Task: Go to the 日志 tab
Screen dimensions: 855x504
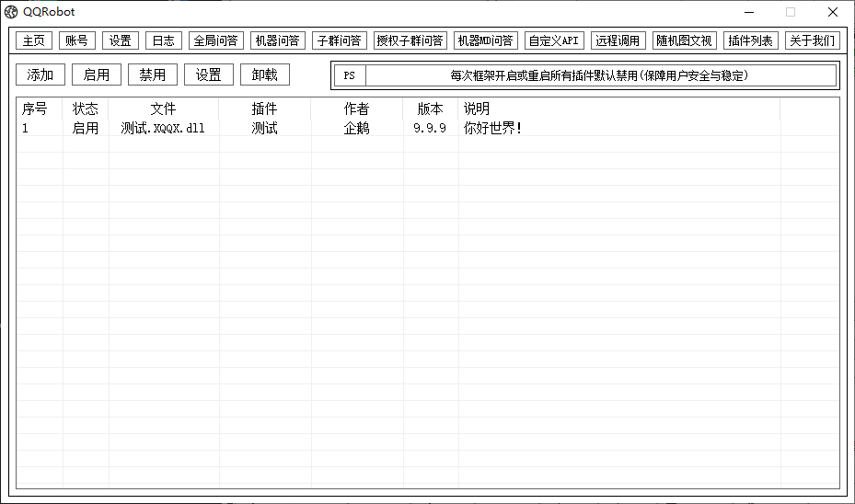Action: click(164, 40)
